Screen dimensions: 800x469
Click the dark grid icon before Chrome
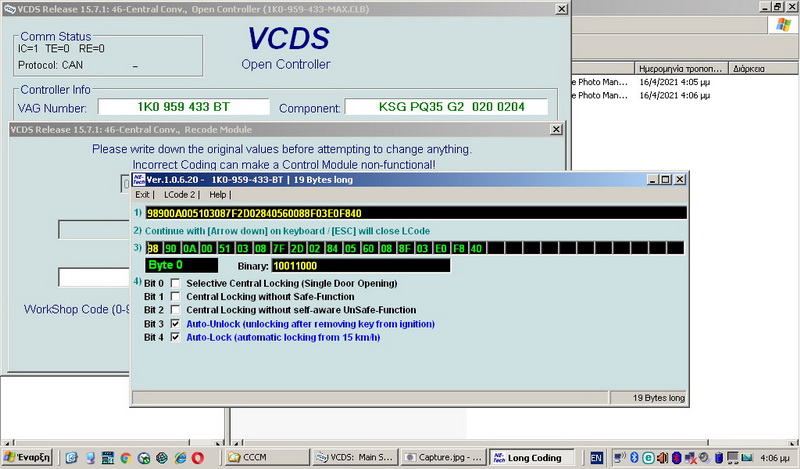tap(108, 458)
